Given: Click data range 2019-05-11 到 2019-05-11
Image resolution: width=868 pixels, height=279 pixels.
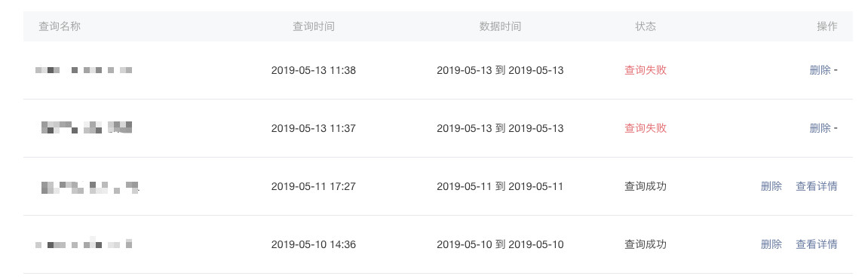Looking at the screenshot, I should [500, 186].
